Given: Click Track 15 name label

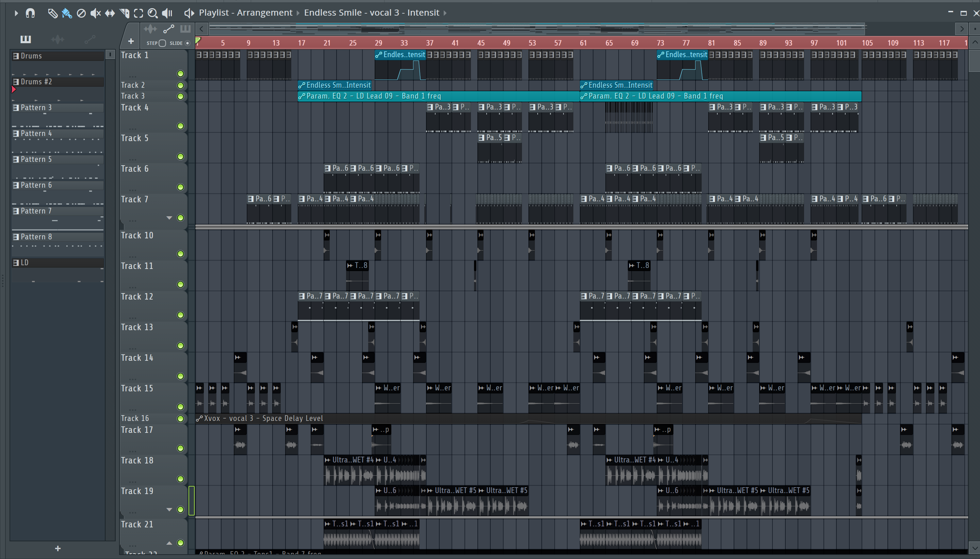Looking at the screenshot, I should pyautogui.click(x=137, y=388).
